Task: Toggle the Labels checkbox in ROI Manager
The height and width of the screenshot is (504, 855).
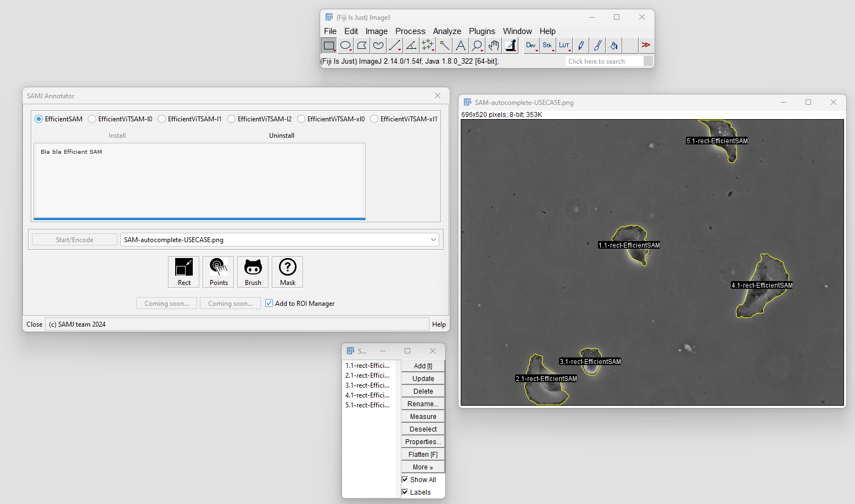Action: tap(405, 492)
